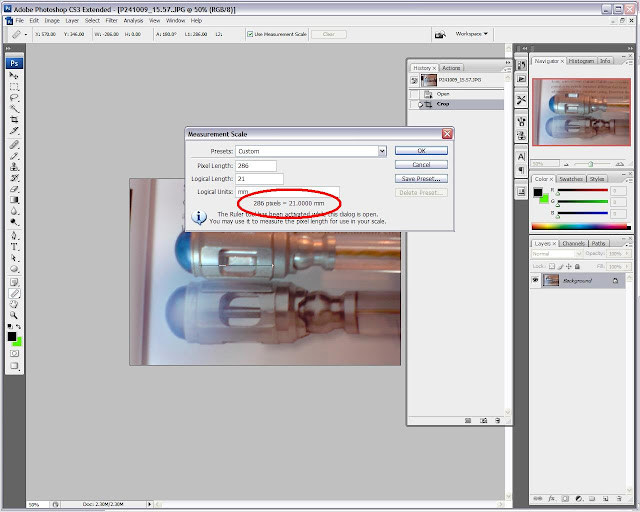Select the Eraser tool
This screenshot has height=512, width=640.
(14, 189)
